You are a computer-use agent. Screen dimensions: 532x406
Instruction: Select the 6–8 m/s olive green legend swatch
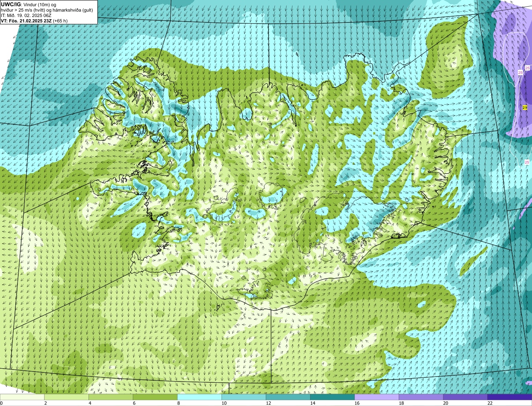[x=155, y=397]
